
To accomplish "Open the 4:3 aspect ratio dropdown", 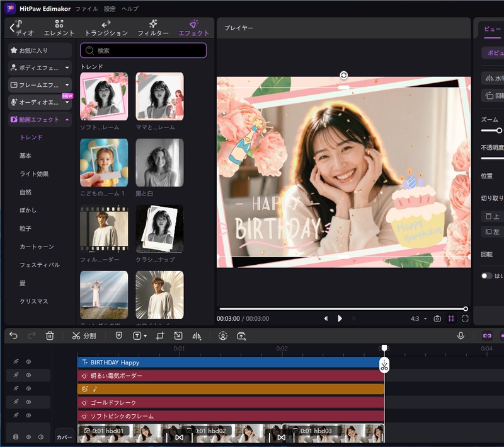I will click(418, 318).
